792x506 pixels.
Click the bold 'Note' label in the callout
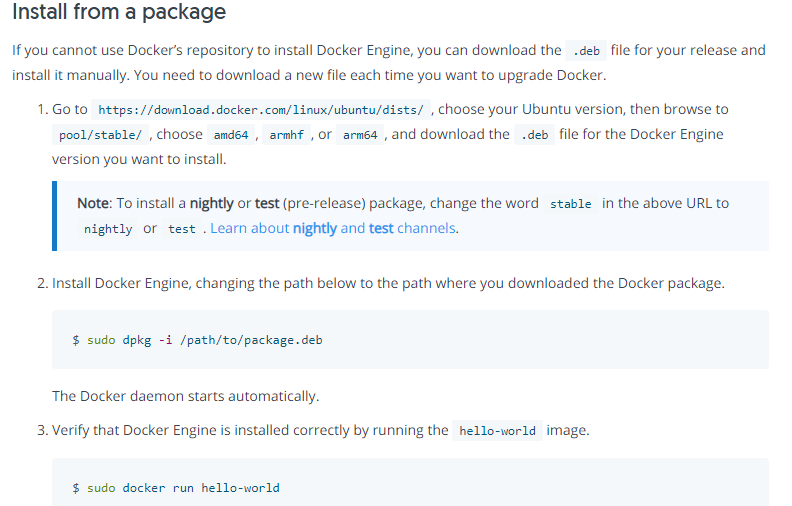[x=93, y=203]
